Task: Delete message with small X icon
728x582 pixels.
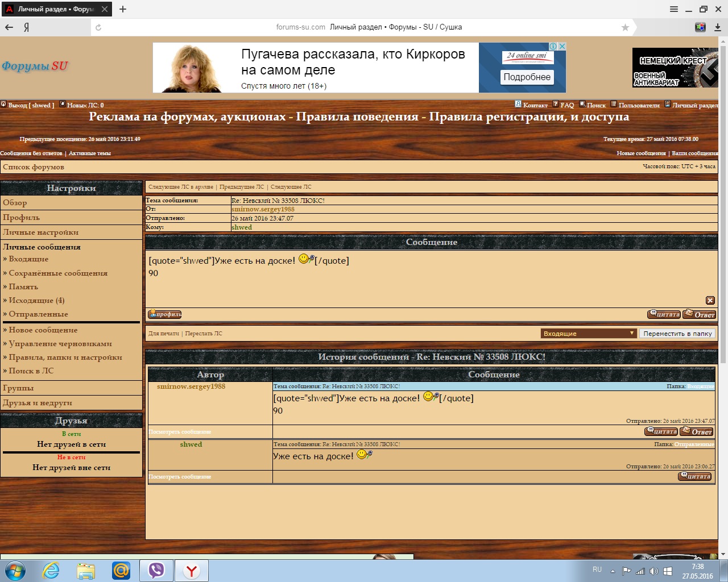Action: tap(710, 300)
